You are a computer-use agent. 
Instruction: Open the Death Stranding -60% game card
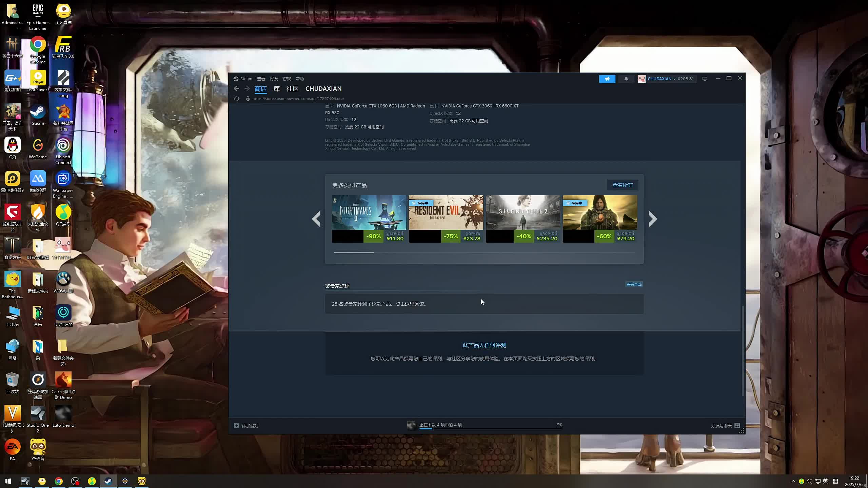(600, 219)
